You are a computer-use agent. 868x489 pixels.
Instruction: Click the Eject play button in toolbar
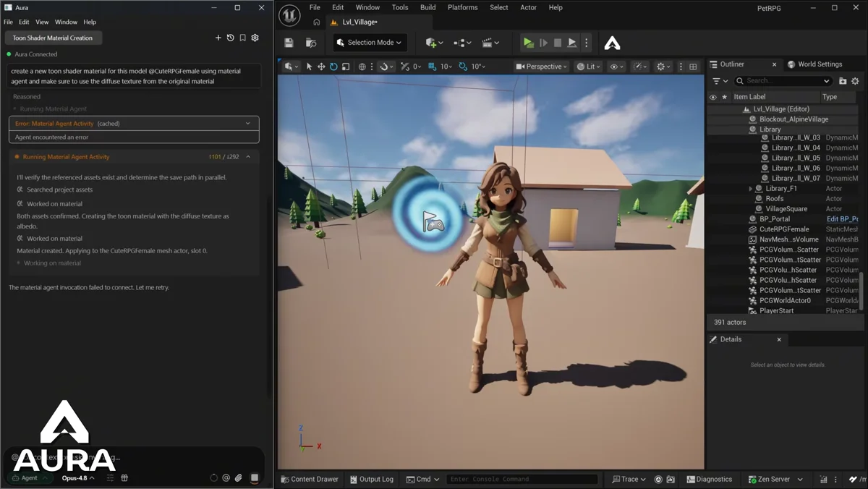[x=572, y=43]
